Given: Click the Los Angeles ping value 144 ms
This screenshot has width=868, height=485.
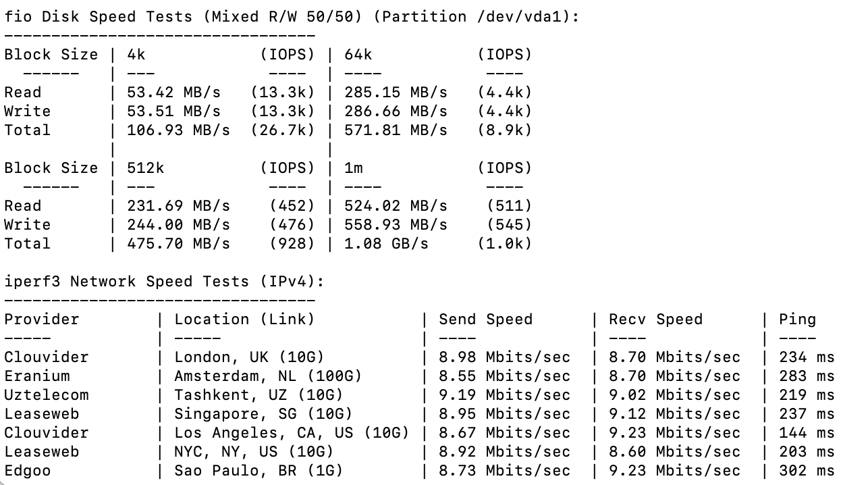Looking at the screenshot, I should tap(807, 433).
